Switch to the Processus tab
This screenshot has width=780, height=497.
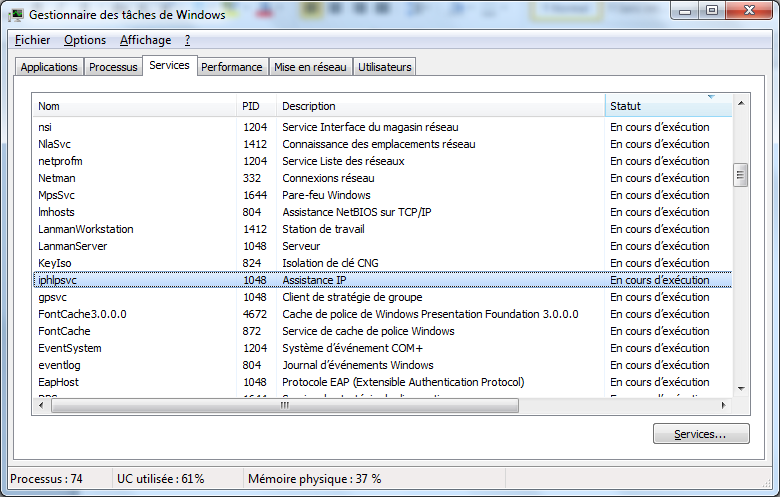click(113, 67)
